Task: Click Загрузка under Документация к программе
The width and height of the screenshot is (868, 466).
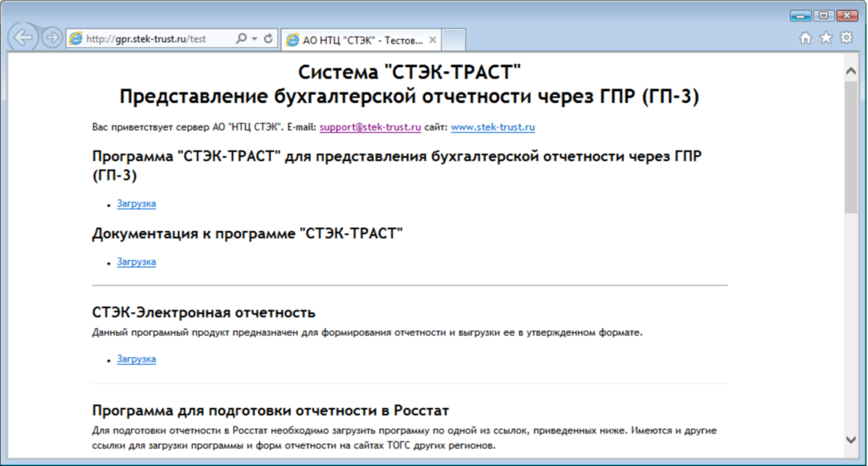Action: tap(137, 262)
